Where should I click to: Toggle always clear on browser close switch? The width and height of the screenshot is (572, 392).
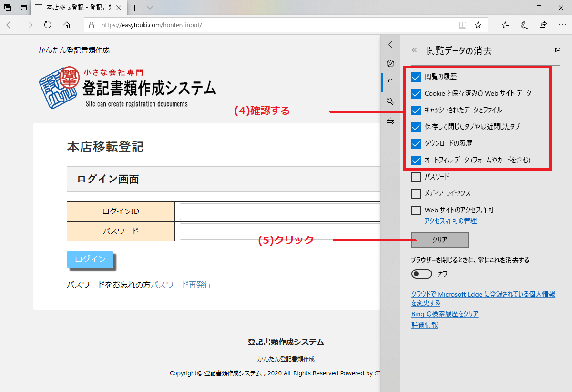click(422, 274)
